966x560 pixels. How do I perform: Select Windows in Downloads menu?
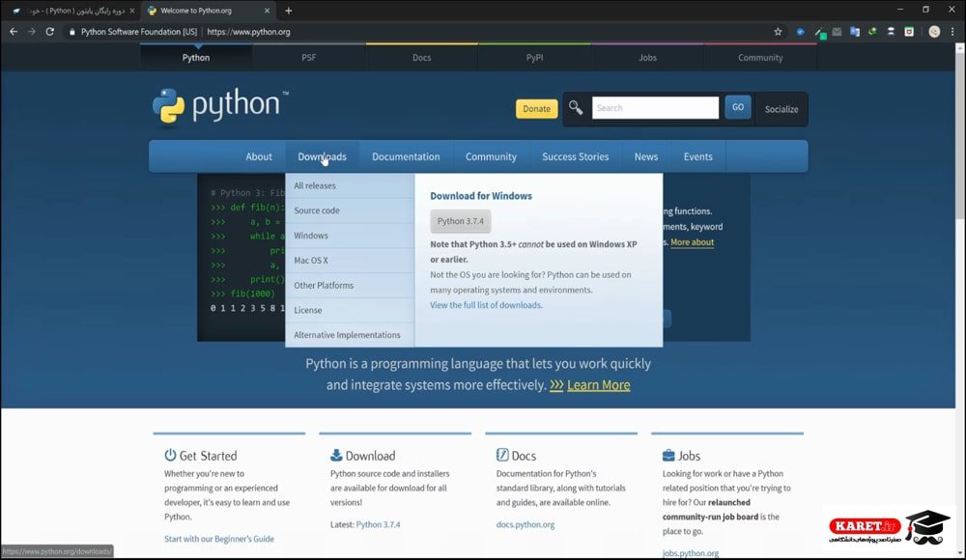[x=350, y=236]
